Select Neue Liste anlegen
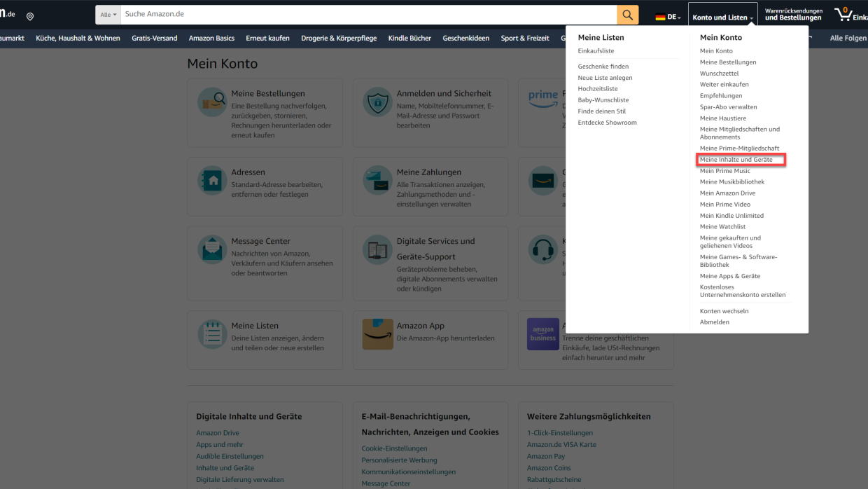Screen dimensions: 868x489 point(605,78)
